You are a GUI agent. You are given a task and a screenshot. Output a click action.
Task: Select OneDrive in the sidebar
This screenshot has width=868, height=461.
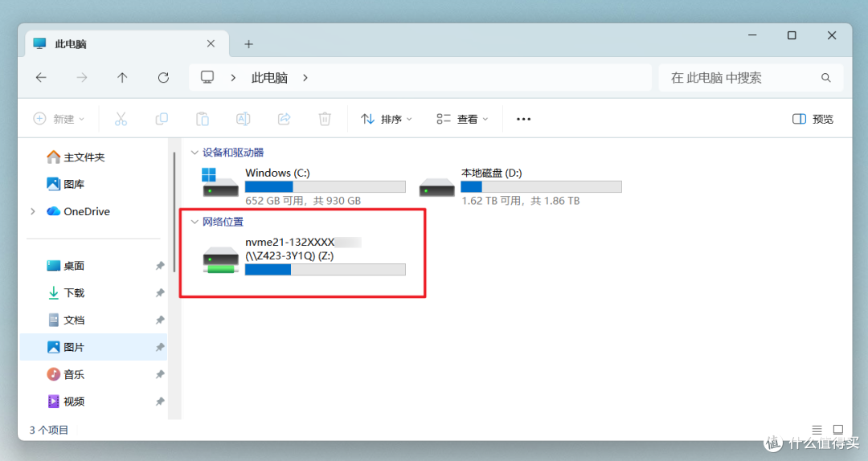[x=79, y=211]
